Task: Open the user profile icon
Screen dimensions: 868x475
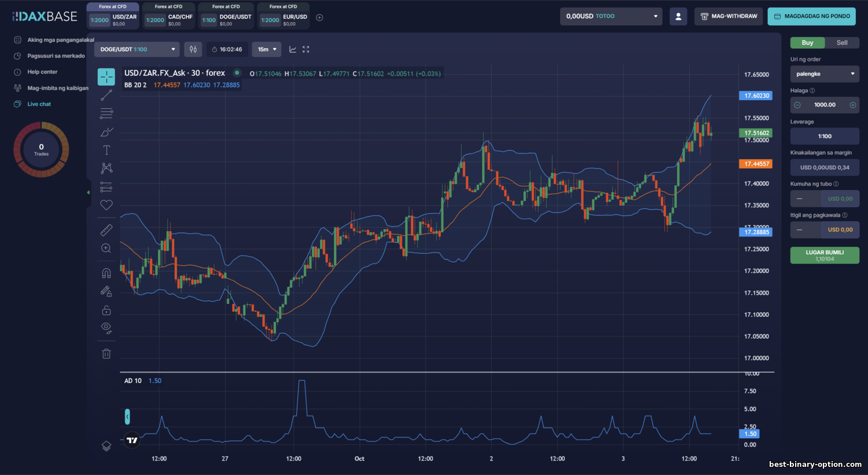Action: click(678, 16)
